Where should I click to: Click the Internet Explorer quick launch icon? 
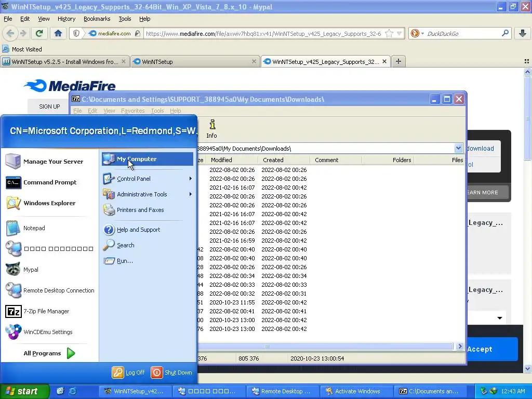click(73, 391)
